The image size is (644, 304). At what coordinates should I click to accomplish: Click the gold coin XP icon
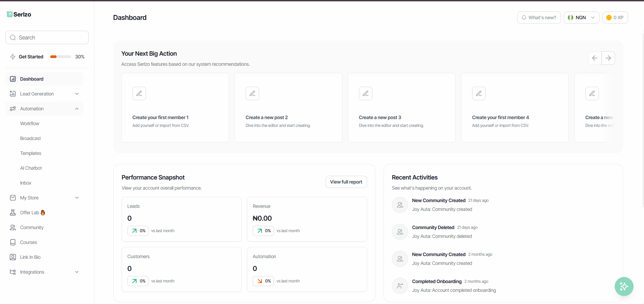[x=609, y=18]
